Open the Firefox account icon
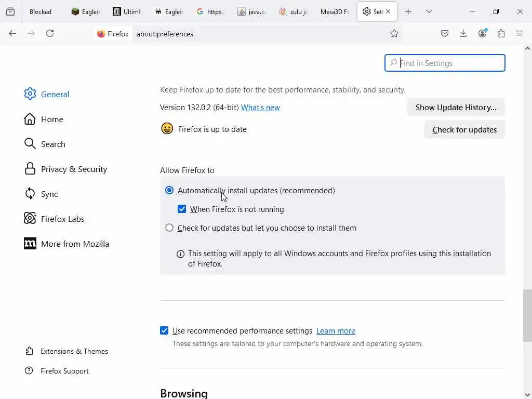532x399 pixels. (x=482, y=33)
